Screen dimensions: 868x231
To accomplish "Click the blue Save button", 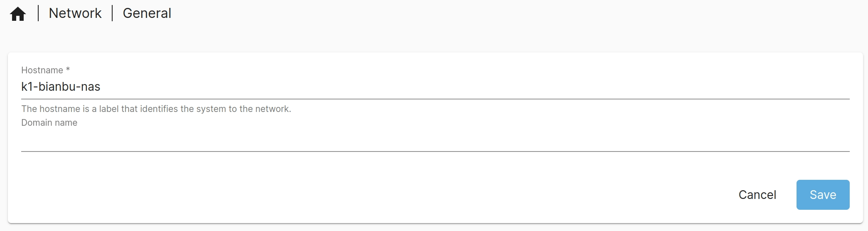I will click(x=822, y=195).
